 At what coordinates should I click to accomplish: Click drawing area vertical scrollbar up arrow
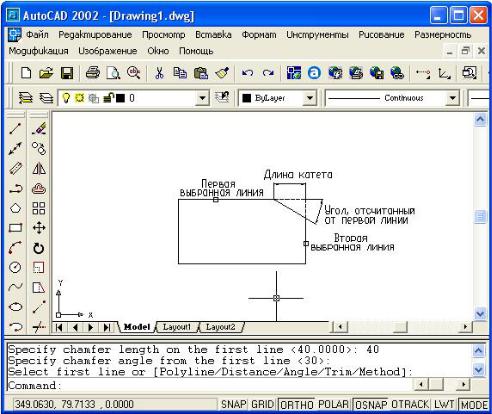tap(480, 119)
